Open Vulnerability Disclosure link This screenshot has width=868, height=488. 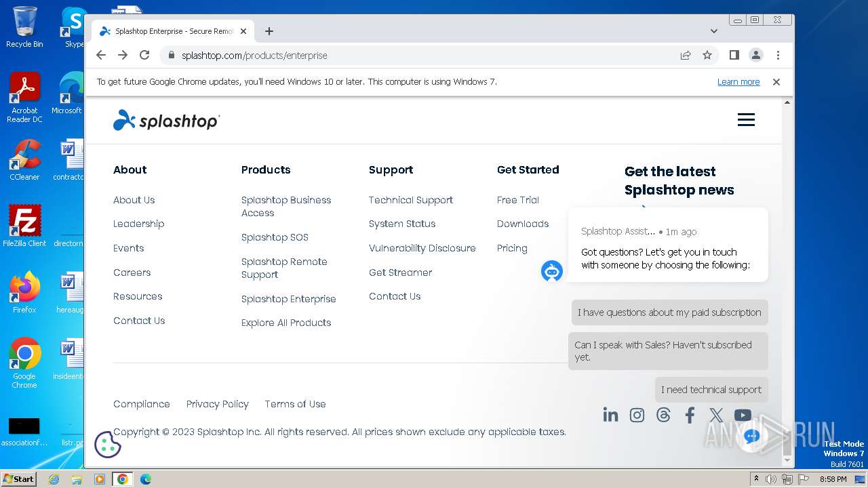(x=422, y=248)
